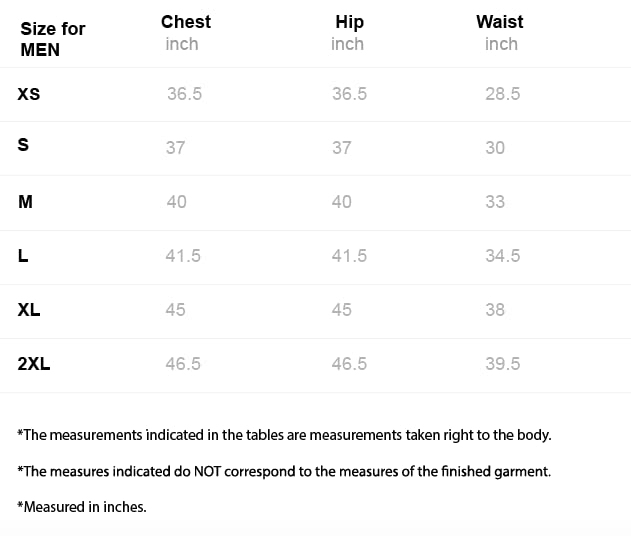The width and height of the screenshot is (631, 536).
Task: Select the XL hip value 45
Action: pos(342,310)
